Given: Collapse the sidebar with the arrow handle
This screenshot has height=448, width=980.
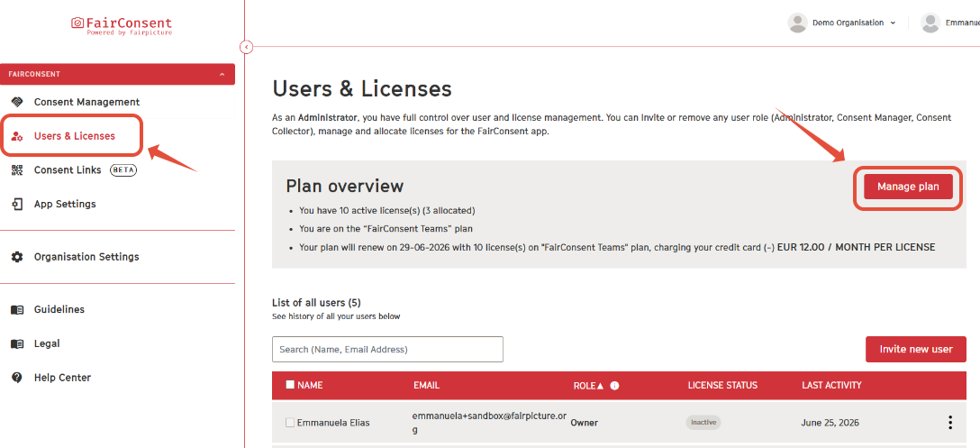Looking at the screenshot, I should (246, 46).
